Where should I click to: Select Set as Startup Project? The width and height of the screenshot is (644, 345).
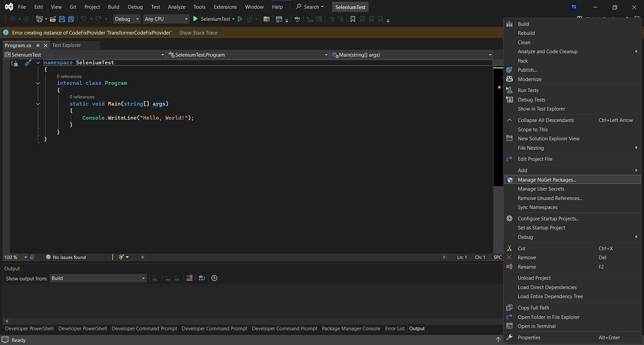click(x=572, y=228)
